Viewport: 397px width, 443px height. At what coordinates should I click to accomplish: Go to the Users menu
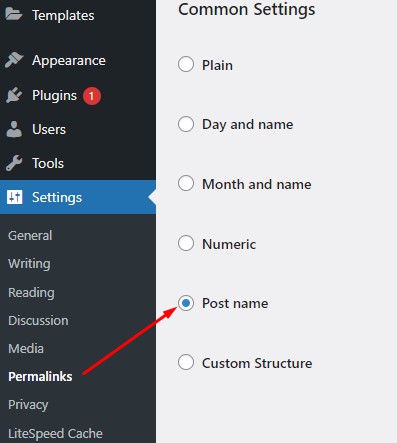point(49,129)
